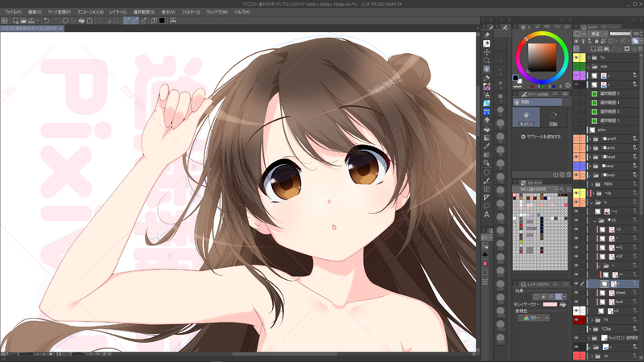Delete sub tool with trash icon
This screenshot has height=362, width=644.
(x=568, y=175)
